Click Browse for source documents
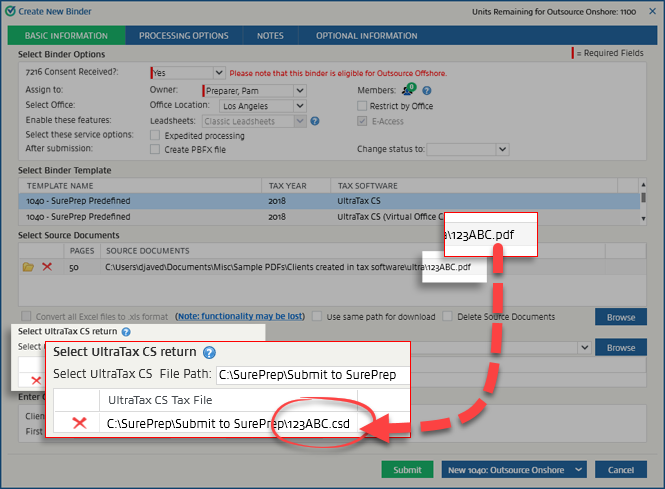Screen dimensions: 665x489 pos(620,317)
